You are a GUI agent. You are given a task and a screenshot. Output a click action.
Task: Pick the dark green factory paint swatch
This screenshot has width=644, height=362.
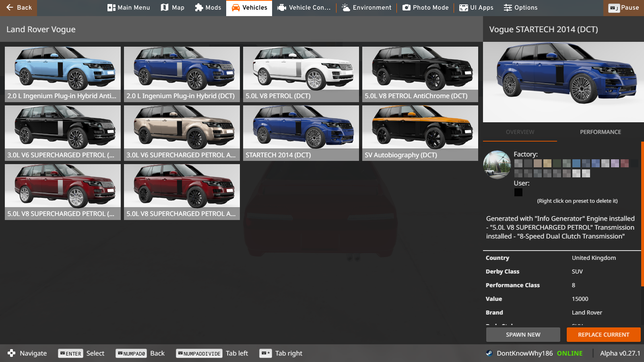click(557, 163)
